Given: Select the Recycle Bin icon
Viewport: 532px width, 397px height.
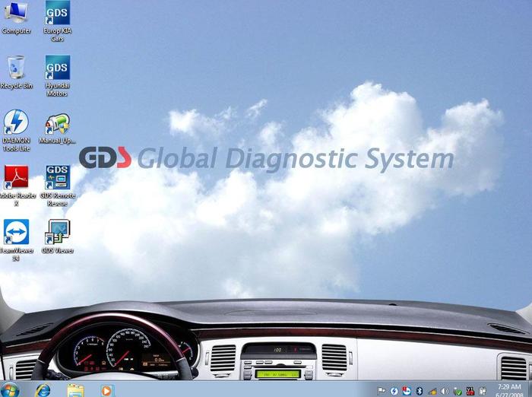Looking at the screenshot, I should pyautogui.click(x=16, y=68).
